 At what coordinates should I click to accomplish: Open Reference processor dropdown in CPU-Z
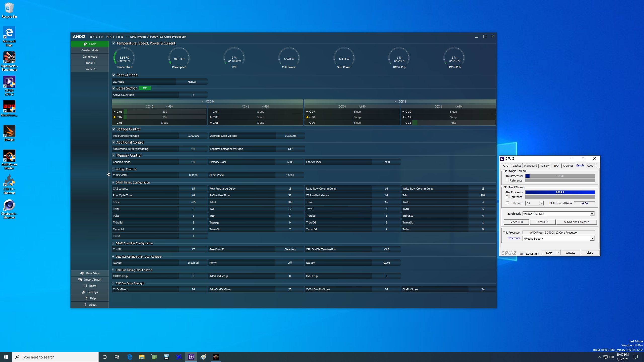point(592,239)
